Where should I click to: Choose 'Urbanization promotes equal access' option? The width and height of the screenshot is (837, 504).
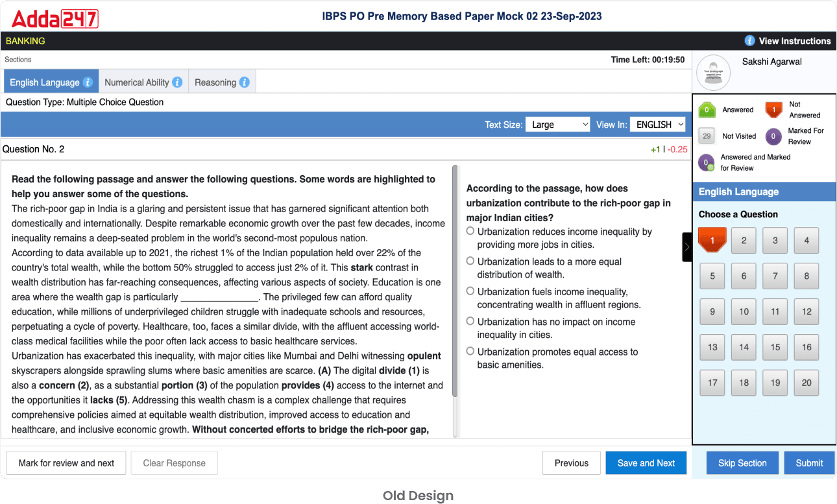point(470,351)
